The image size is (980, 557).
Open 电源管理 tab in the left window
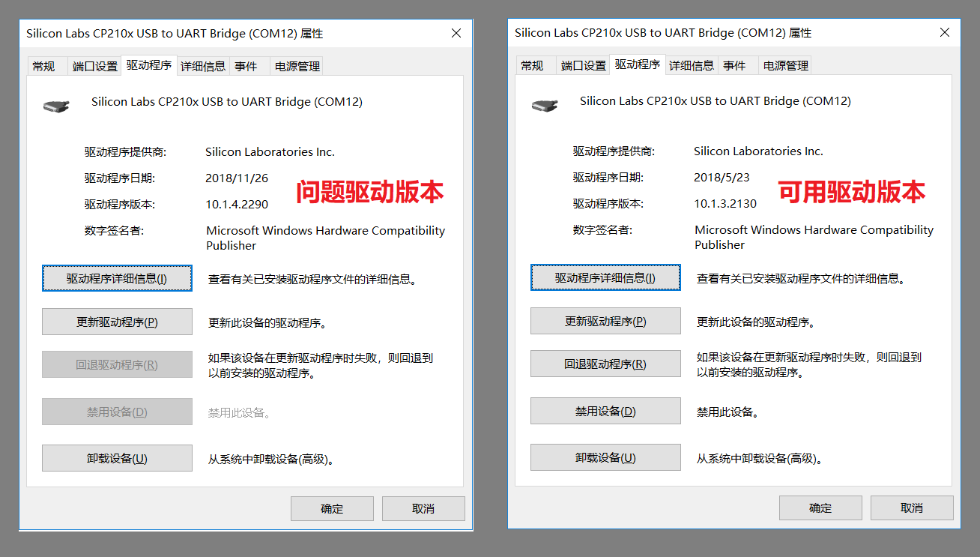click(x=297, y=66)
